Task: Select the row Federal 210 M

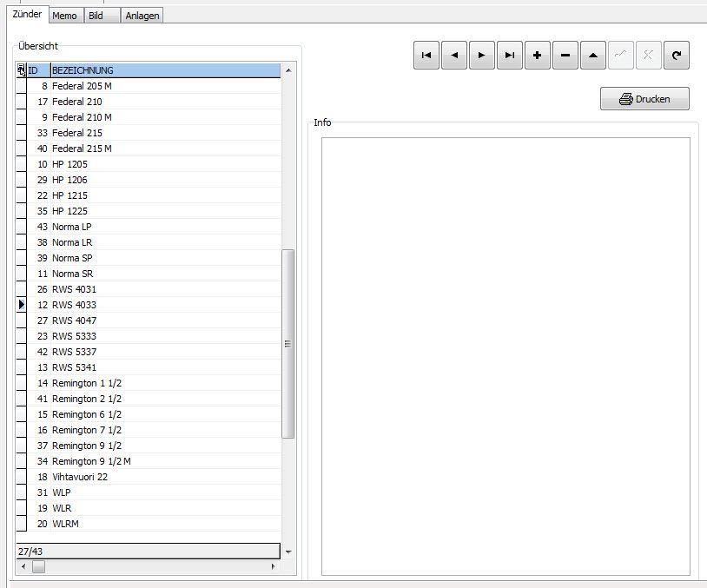Action: 149,117
